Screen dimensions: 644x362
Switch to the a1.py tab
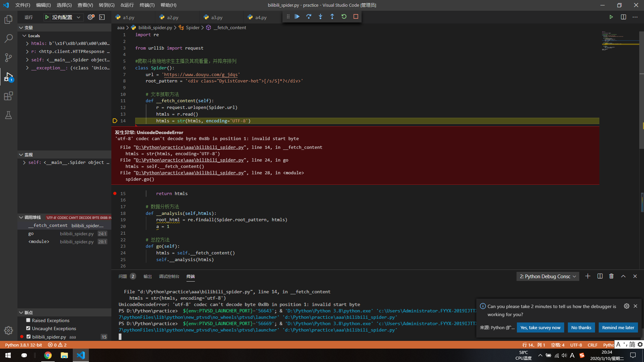pyautogui.click(x=128, y=17)
